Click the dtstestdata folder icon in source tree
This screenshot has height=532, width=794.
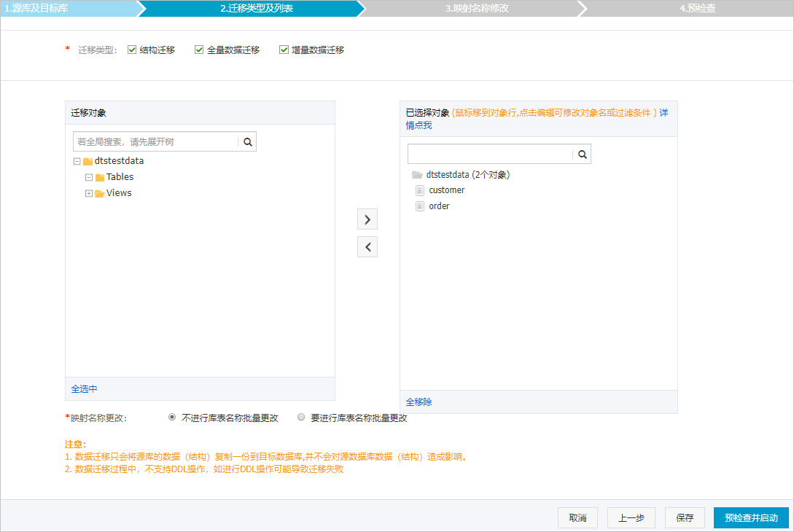(87, 162)
